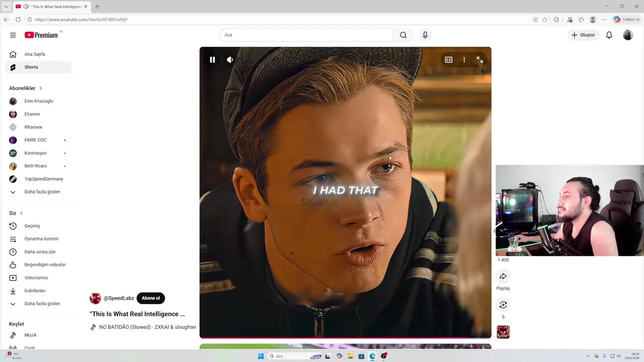644x362 pixels.
Task: Click the Ara search input field
Action: [306, 35]
